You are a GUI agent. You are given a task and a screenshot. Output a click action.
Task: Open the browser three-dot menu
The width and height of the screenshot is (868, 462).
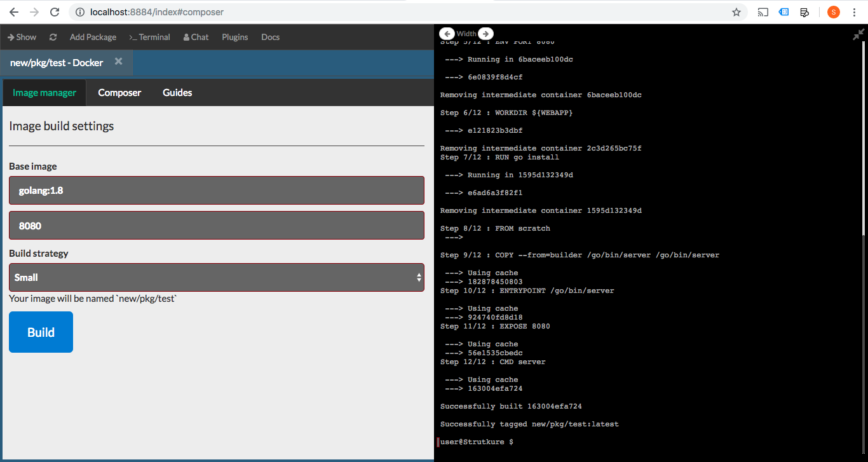coord(854,12)
